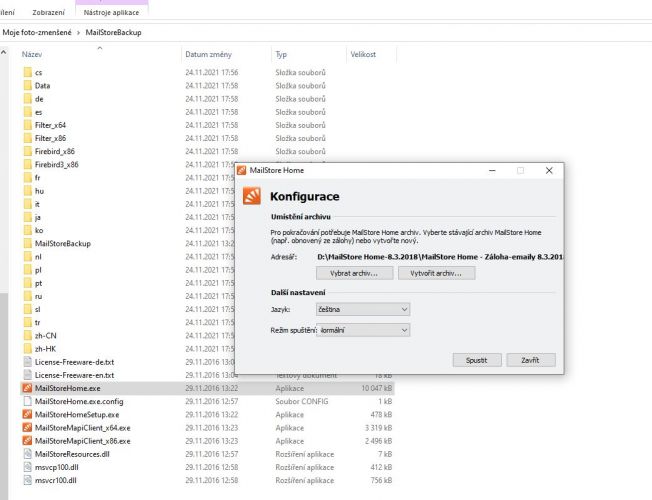The width and height of the screenshot is (652, 500).
Task: Click the Soubor CONFIG type cell
Action: point(302,401)
